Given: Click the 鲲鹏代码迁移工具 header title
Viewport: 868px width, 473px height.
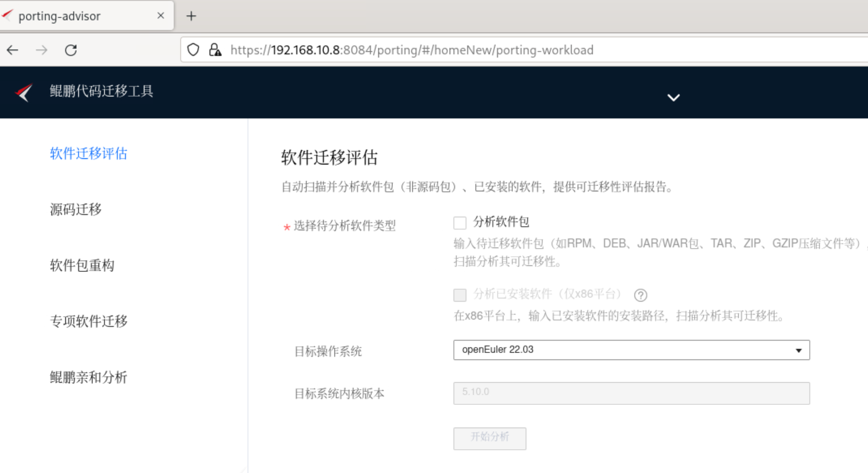Looking at the screenshot, I should click(102, 91).
